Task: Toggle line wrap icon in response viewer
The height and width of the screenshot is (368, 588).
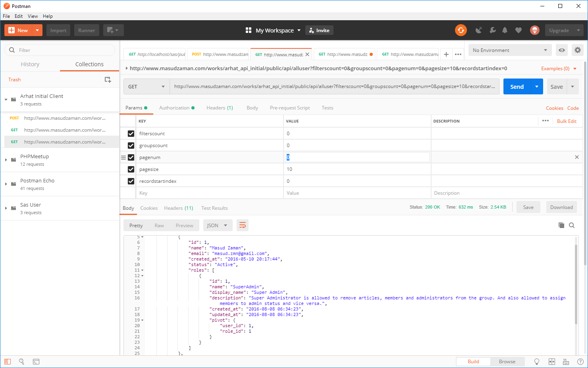Action: 242,225
